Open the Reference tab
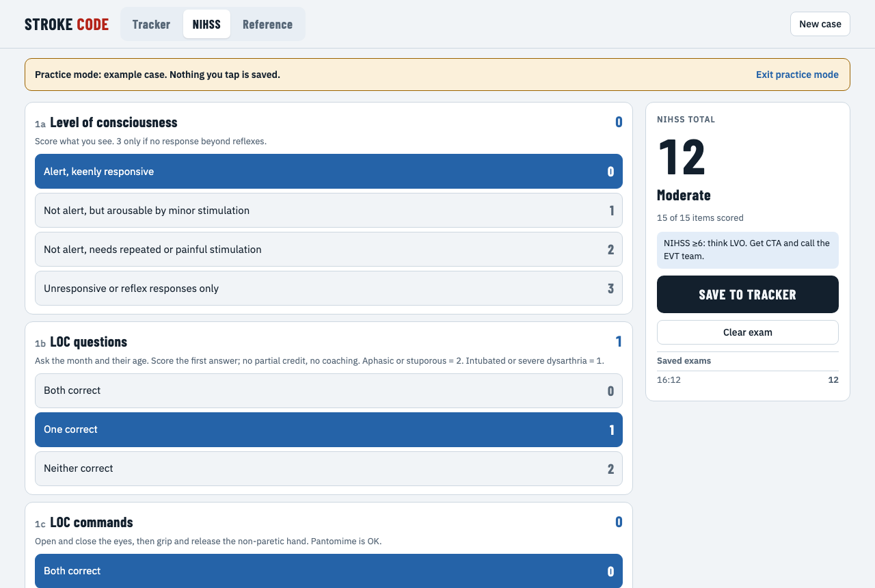Viewport: 875px width, 588px height. point(267,24)
